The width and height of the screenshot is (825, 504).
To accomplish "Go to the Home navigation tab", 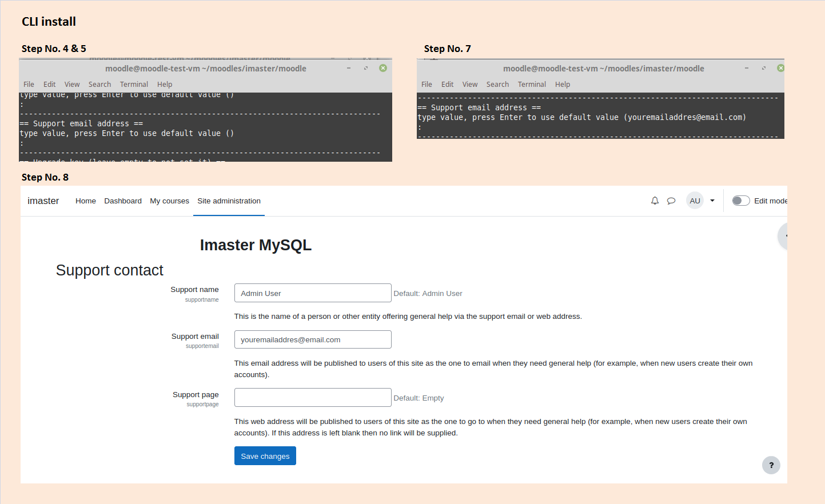I will click(x=86, y=201).
